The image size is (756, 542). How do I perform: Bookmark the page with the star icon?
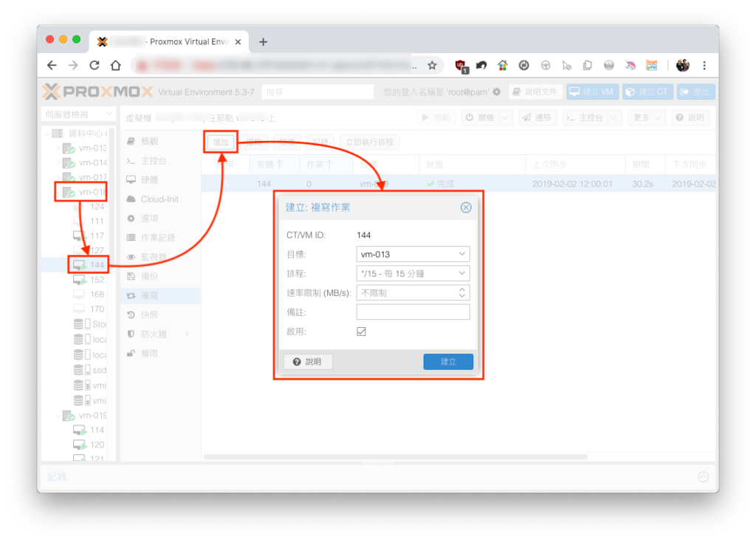click(432, 66)
